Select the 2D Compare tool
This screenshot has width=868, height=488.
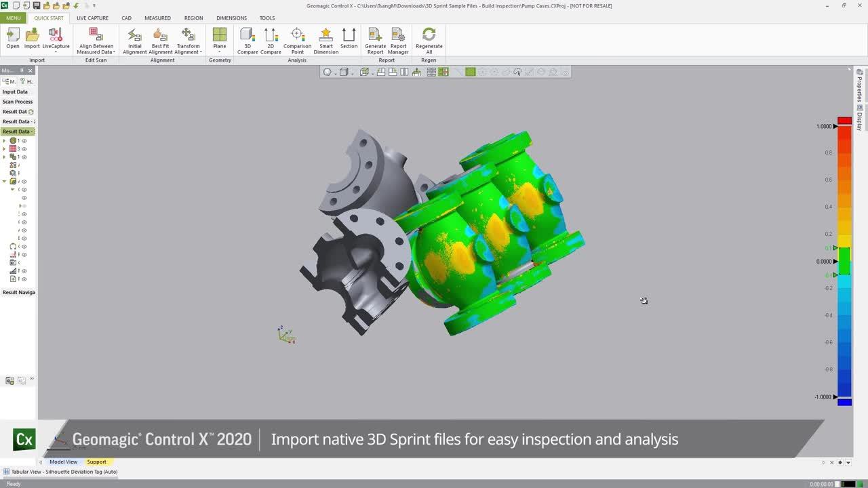[x=271, y=40]
